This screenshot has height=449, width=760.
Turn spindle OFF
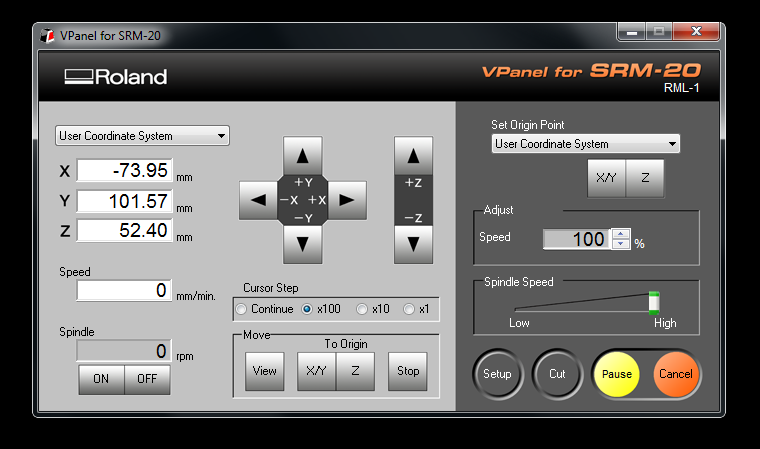tap(147, 379)
